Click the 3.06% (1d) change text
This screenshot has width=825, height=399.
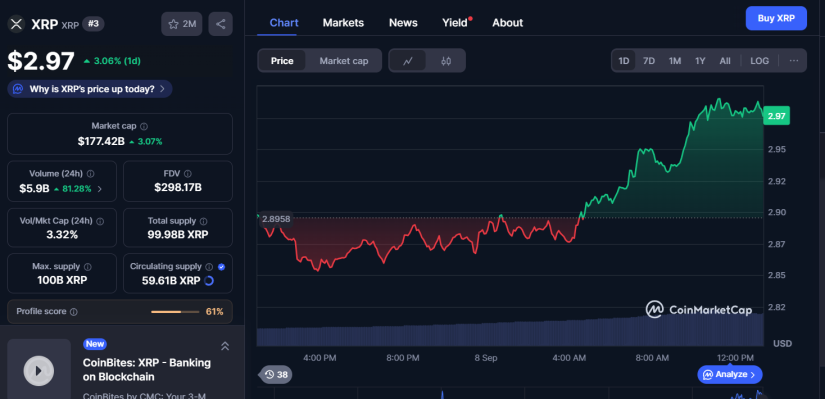tap(117, 61)
